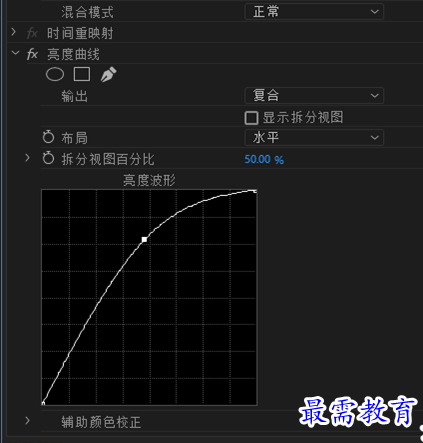
Task: Expand the 拆分视图百分比 property
Action: 28,158
